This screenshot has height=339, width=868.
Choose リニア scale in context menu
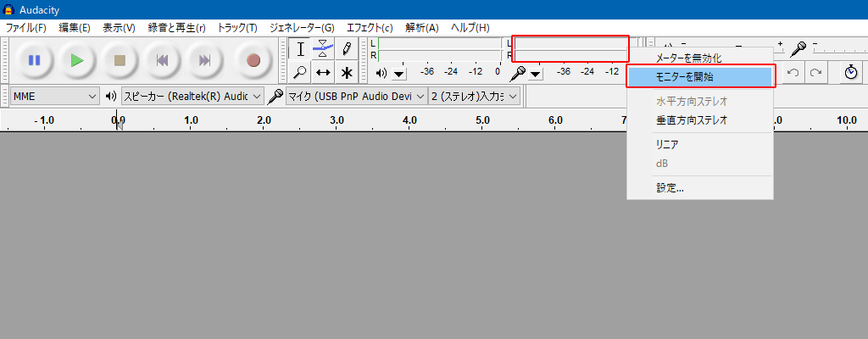point(699,144)
